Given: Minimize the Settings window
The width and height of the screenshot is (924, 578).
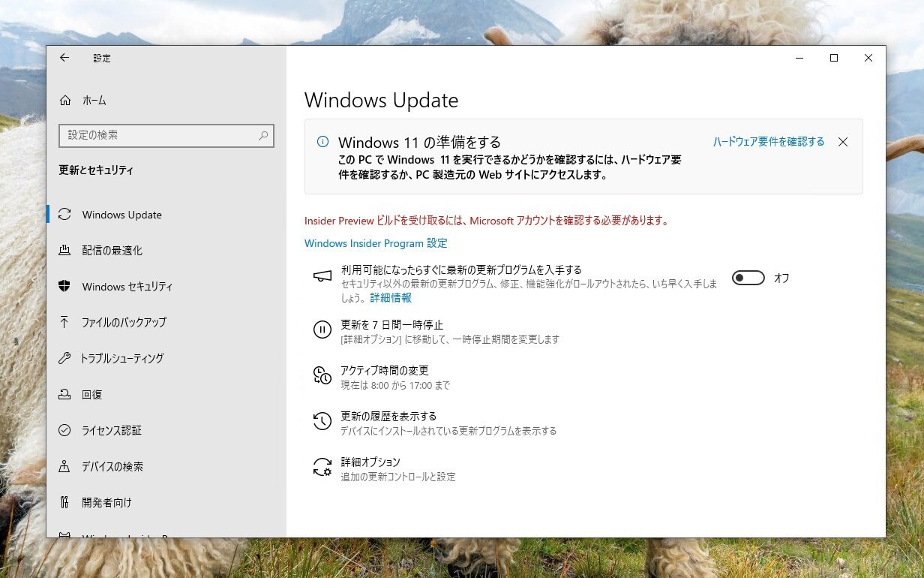Looking at the screenshot, I should (x=799, y=58).
